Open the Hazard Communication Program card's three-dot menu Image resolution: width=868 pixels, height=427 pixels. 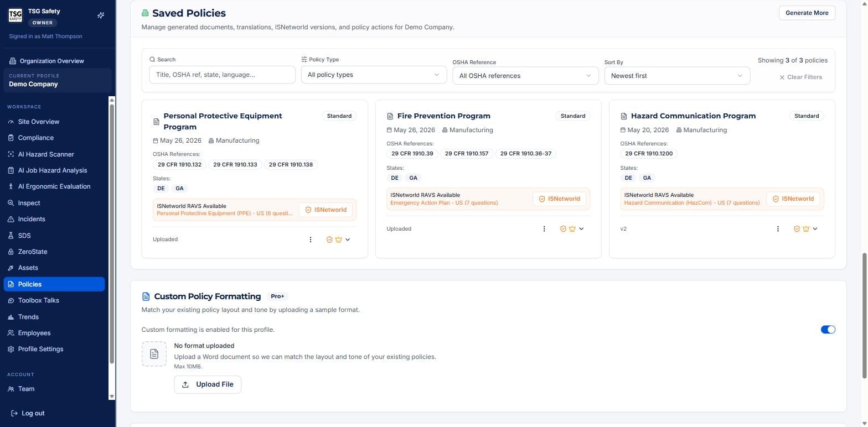coord(778,229)
